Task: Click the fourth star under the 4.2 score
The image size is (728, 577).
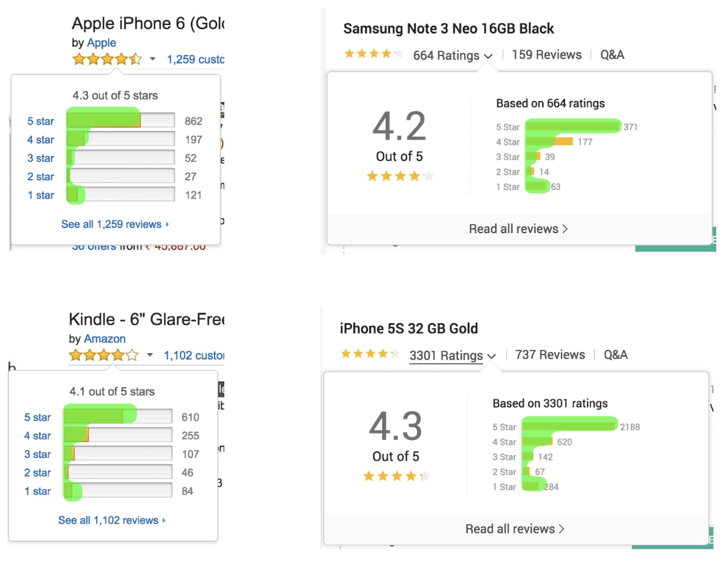Action: (414, 176)
